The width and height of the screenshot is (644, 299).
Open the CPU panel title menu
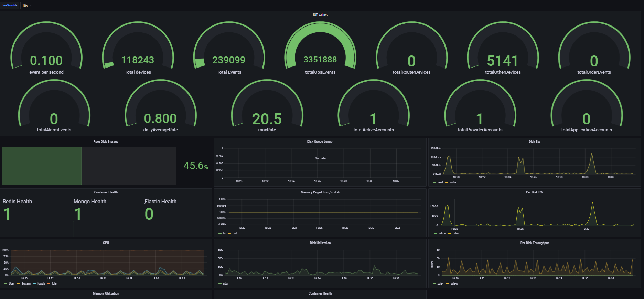coord(106,243)
